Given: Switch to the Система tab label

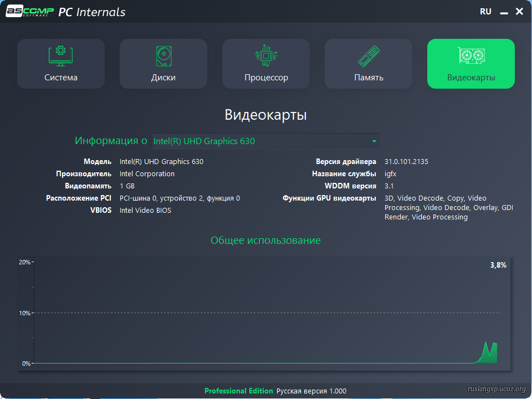Looking at the screenshot, I should point(61,78).
